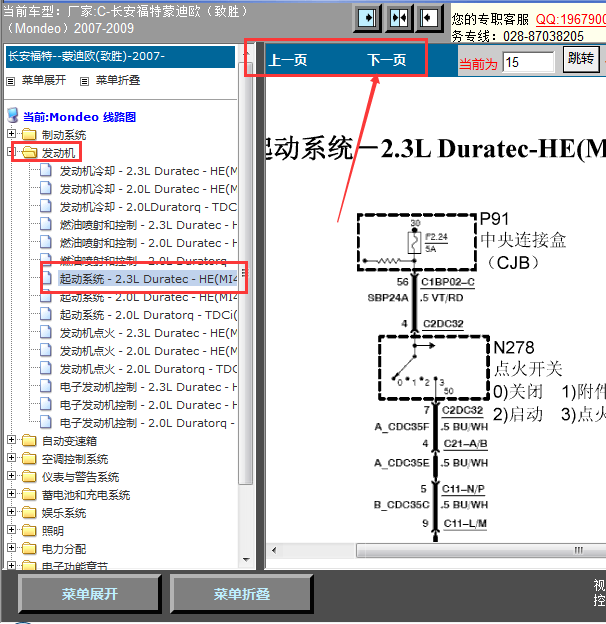Screen dimensions: 606x624
Task: Expand the 照明 tree node
Action: [x=12, y=530]
